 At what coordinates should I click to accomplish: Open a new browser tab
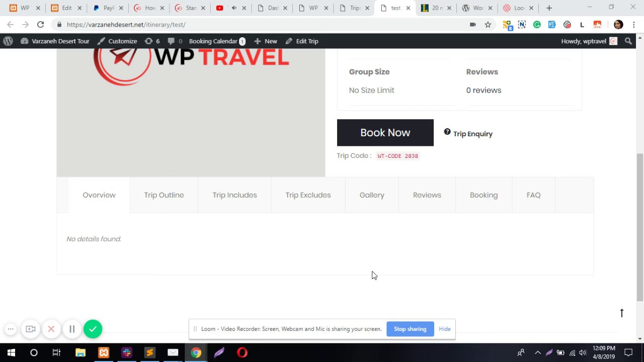tap(549, 8)
